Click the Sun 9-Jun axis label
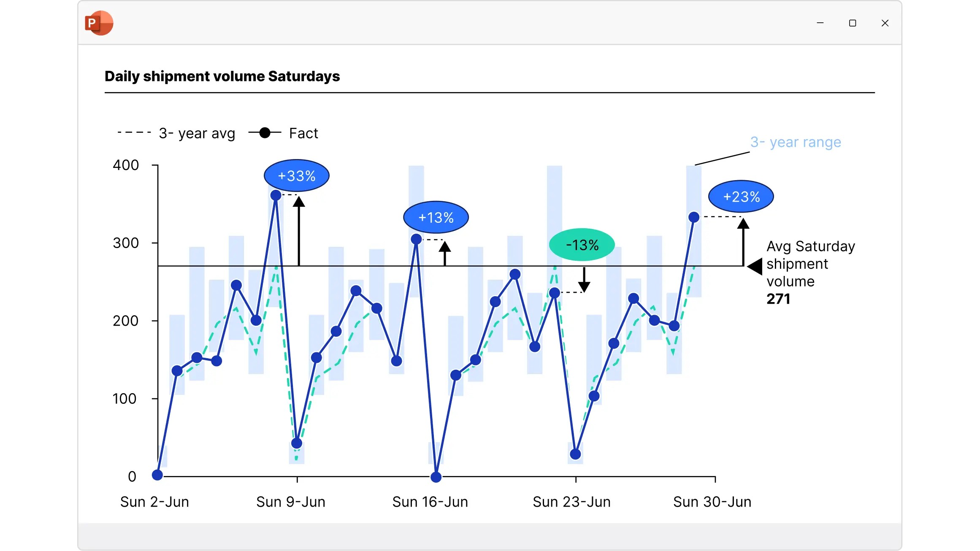Screen dimensions: 980x551 tap(291, 502)
